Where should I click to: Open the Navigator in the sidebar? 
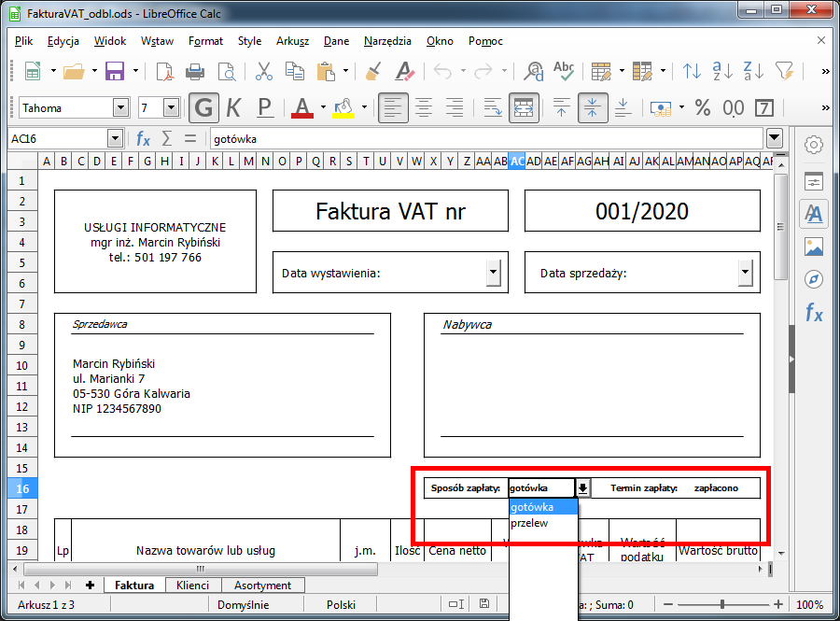(814, 280)
